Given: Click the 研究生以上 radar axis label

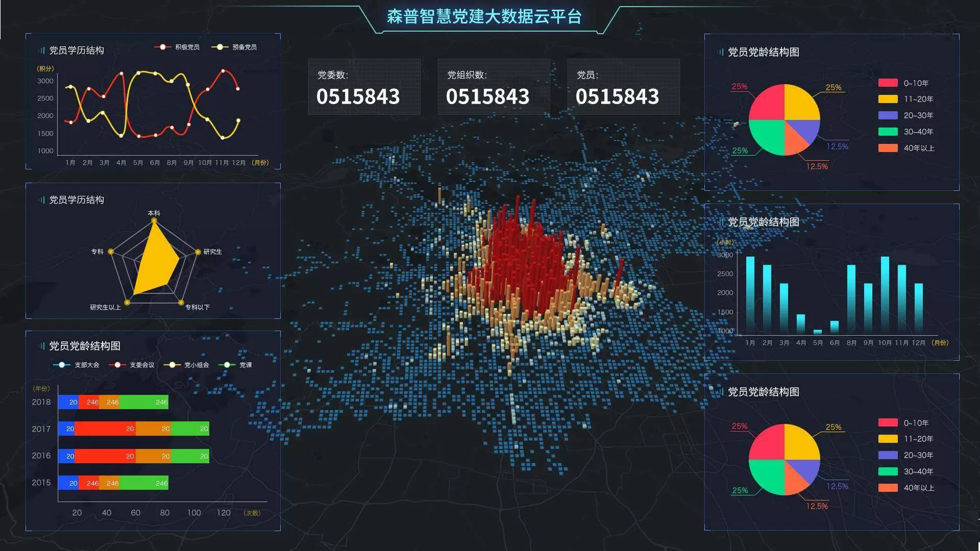Looking at the screenshot, I should click(105, 307).
